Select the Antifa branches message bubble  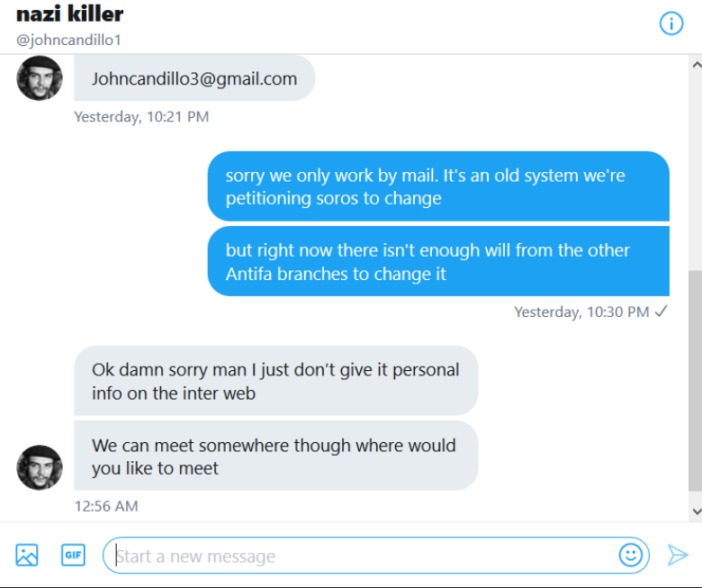(438, 261)
